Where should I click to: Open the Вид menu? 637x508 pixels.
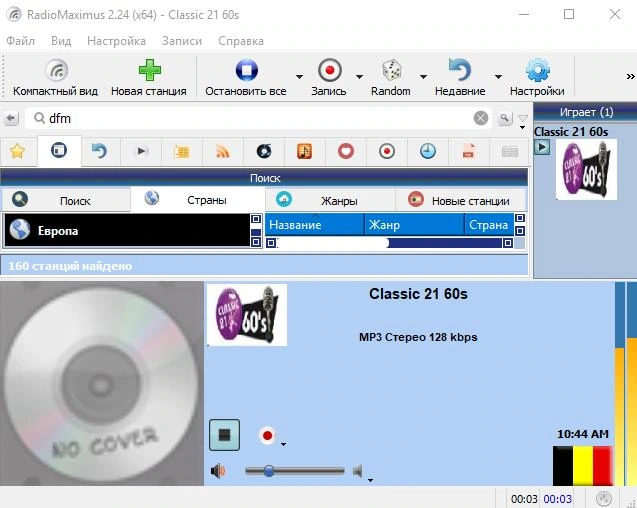61,41
